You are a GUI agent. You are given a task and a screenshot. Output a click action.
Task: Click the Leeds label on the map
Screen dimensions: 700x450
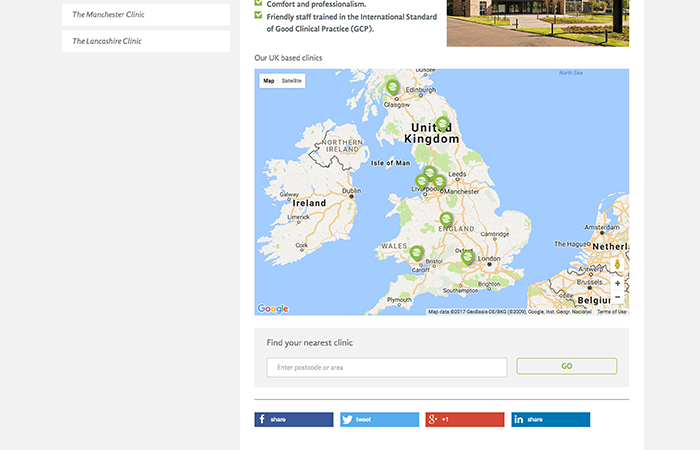tap(457, 174)
